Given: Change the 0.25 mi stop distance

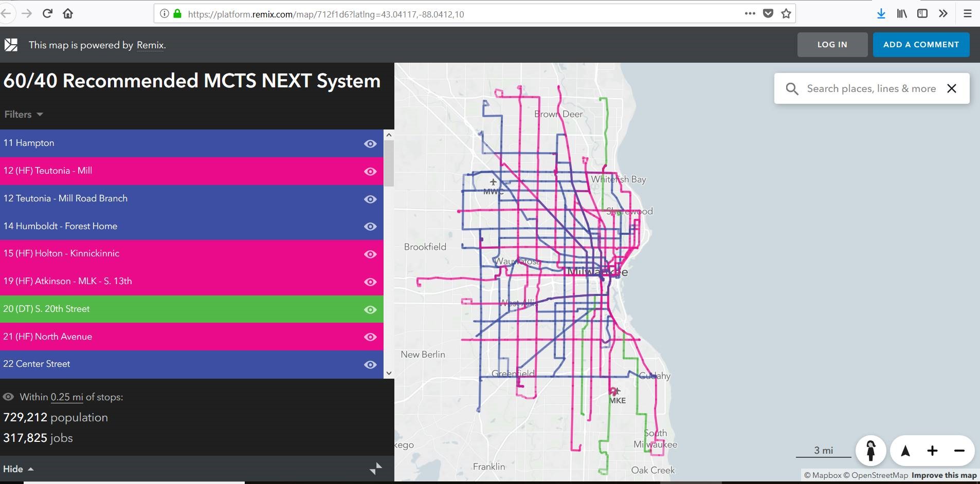Looking at the screenshot, I should coord(67,397).
